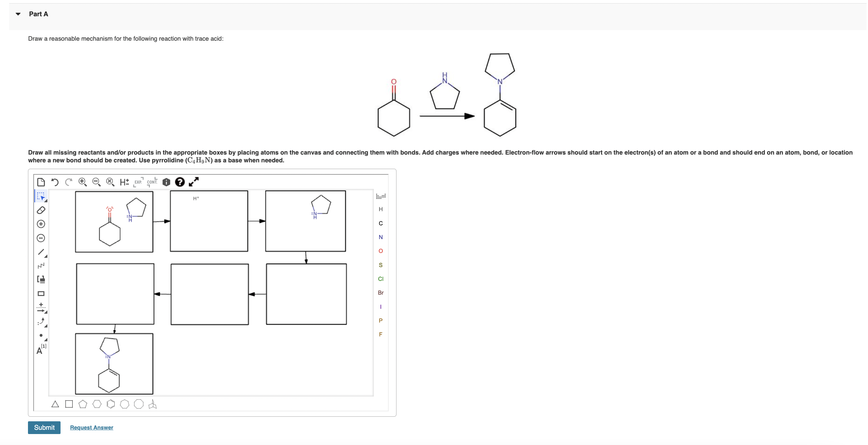Screen dimensions: 868x445
Task: Click the Submit button
Action: pos(44,427)
